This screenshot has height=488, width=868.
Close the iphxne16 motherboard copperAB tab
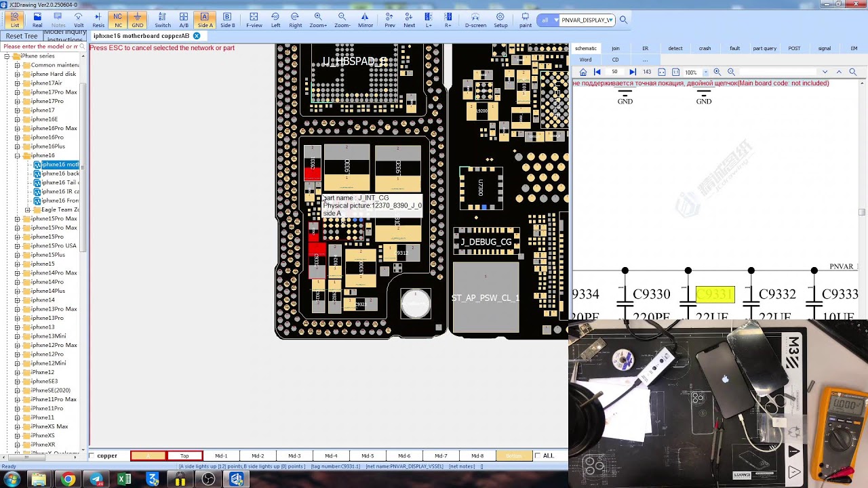pyautogui.click(x=197, y=36)
